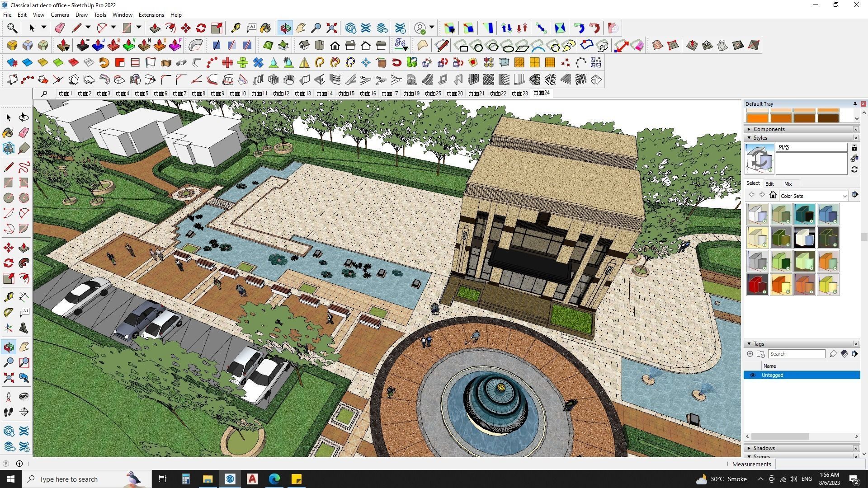Open the Extensions menu
This screenshot has width=868, height=488.
click(x=151, y=14)
